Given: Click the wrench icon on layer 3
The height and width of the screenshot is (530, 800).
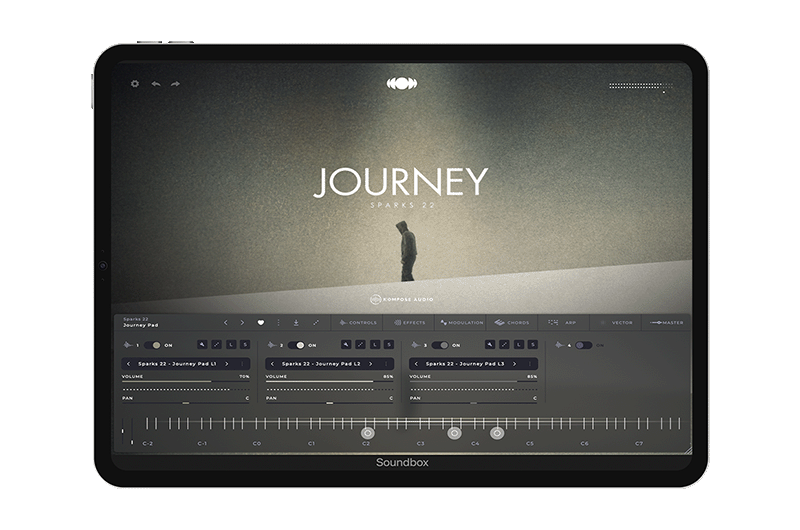Looking at the screenshot, I should (x=490, y=345).
